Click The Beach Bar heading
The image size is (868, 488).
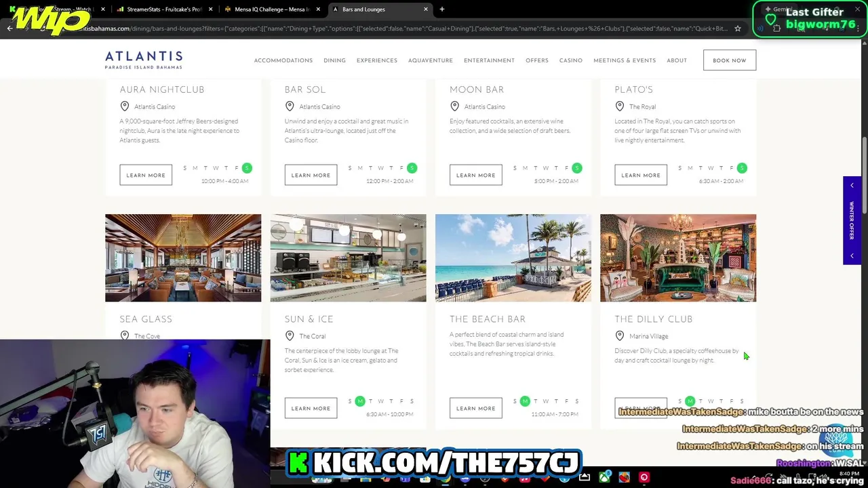[488, 319]
